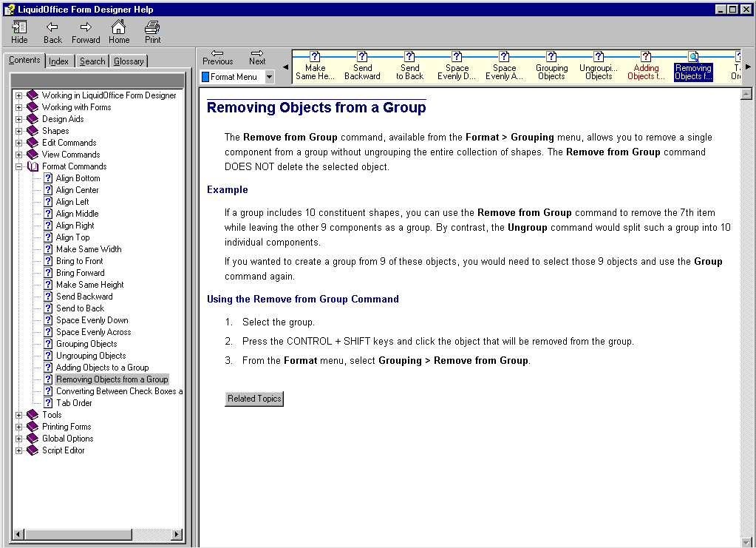Image resolution: width=756 pixels, height=548 pixels.
Task: Select the Ungrouping Objects tree entry
Action: 91,356
